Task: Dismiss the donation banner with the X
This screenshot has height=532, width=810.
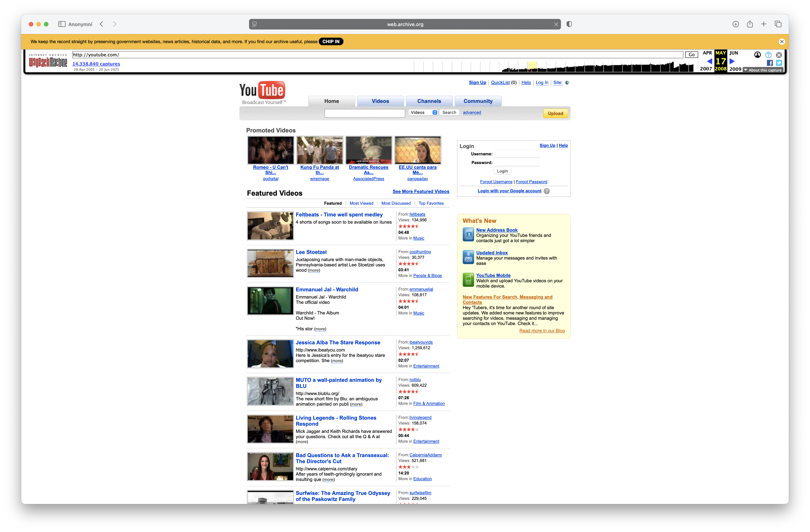Action: pyautogui.click(x=782, y=41)
